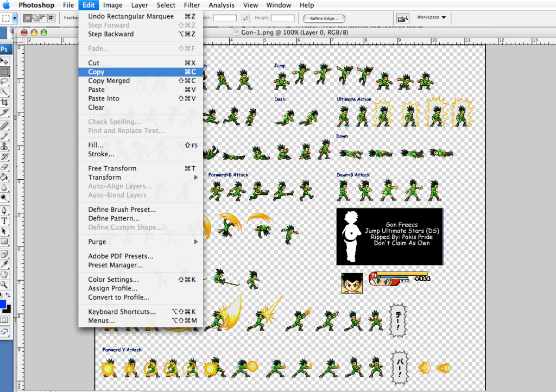Choose Copy Merged
This screenshot has height=392, width=556.
point(141,81)
